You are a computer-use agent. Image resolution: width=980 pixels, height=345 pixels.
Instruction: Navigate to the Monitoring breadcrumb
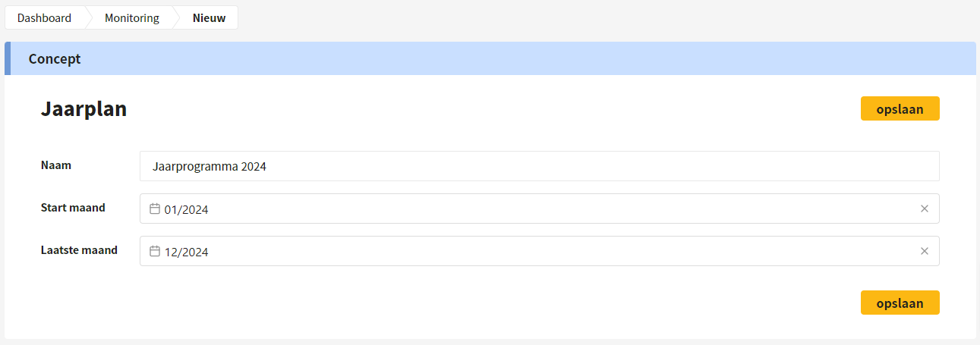point(132,18)
